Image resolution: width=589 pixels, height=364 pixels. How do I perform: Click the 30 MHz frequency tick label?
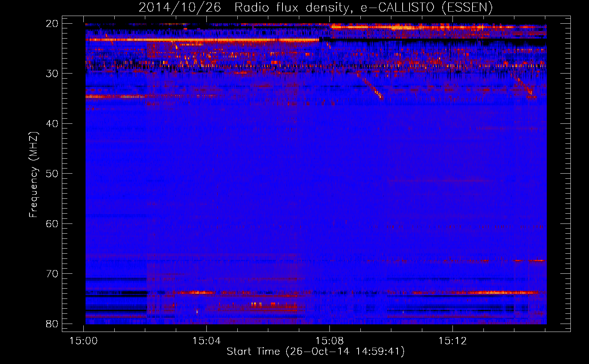(x=52, y=74)
